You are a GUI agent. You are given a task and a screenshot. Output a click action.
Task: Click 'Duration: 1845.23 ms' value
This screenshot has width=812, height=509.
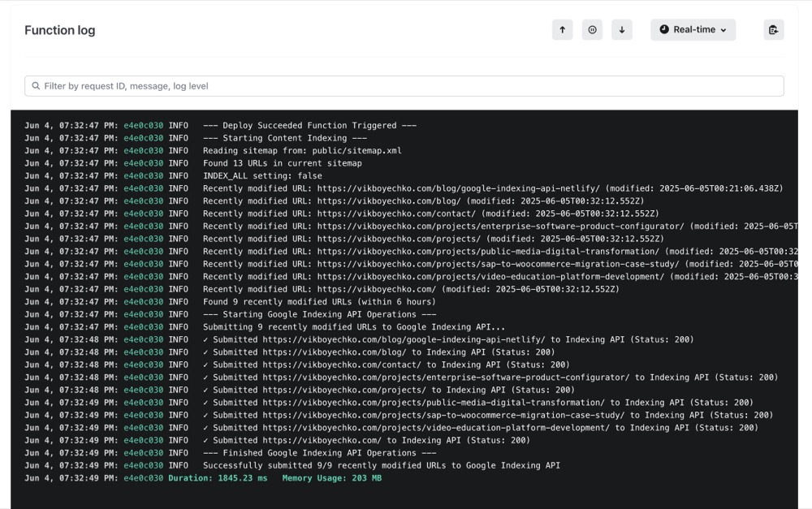pyautogui.click(x=218, y=478)
